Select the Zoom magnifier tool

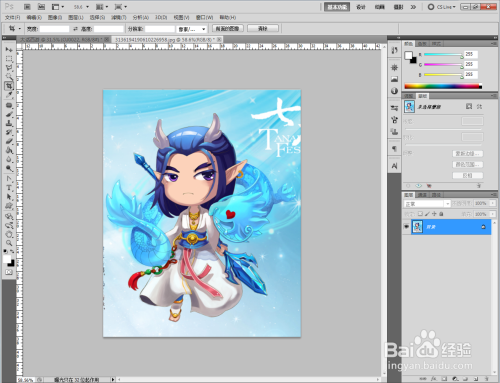click(9, 243)
